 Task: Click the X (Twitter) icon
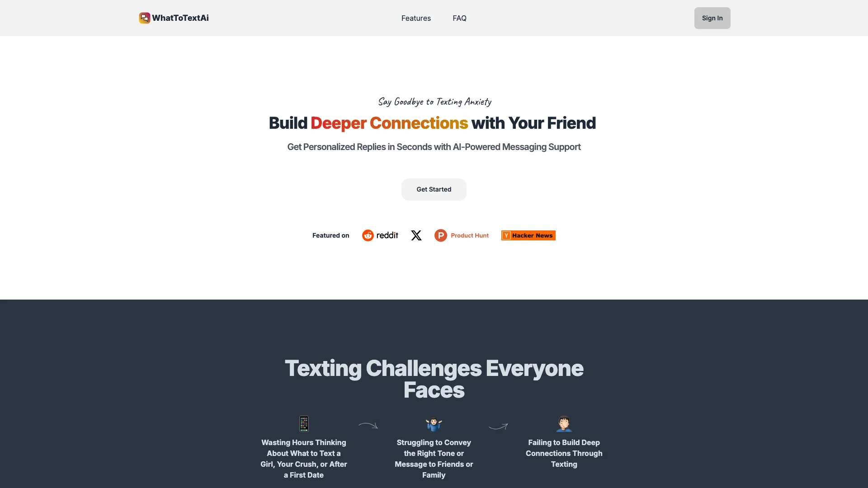coord(416,235)
